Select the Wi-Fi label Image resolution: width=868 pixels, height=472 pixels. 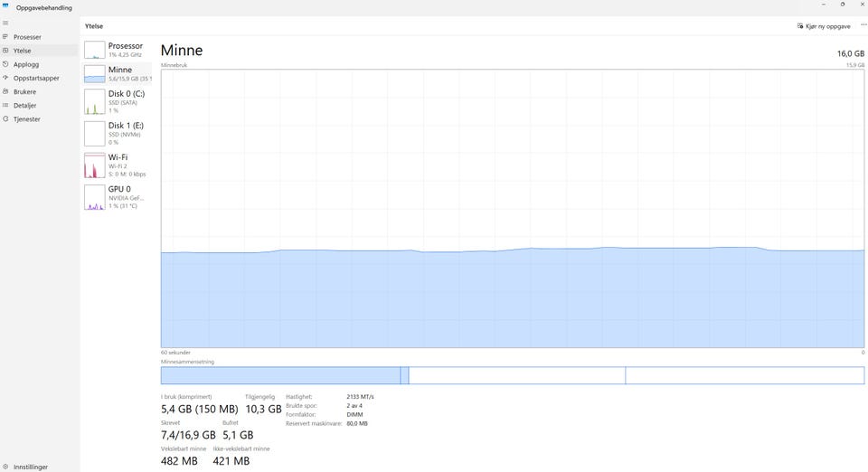(118, 157)
